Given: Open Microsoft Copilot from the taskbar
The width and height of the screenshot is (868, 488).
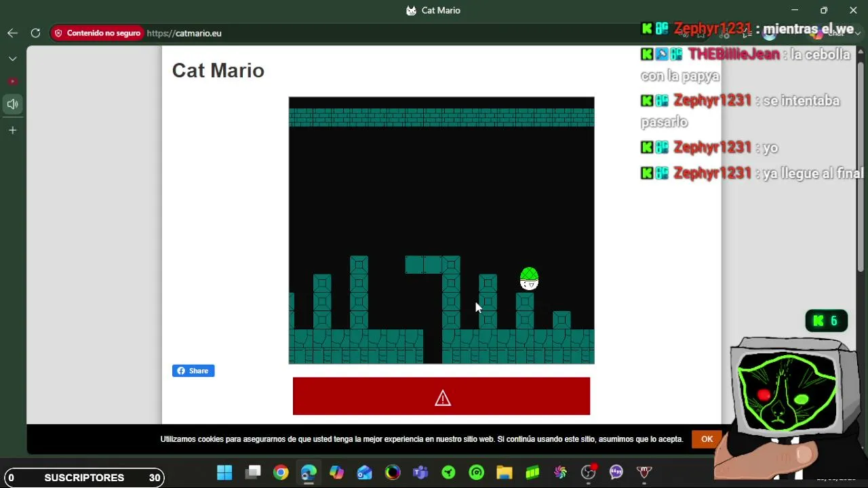Looking at the screenshot, I should (x=336, y=472).
